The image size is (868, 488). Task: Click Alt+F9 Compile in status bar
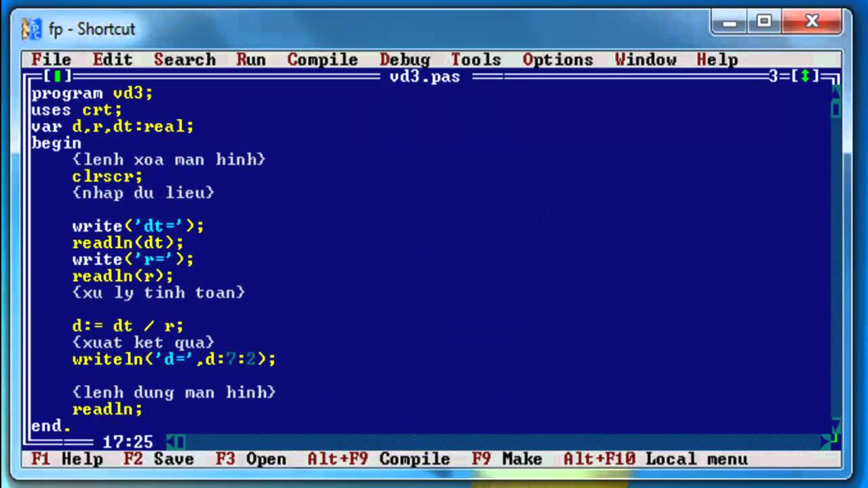tap(378, 459)
